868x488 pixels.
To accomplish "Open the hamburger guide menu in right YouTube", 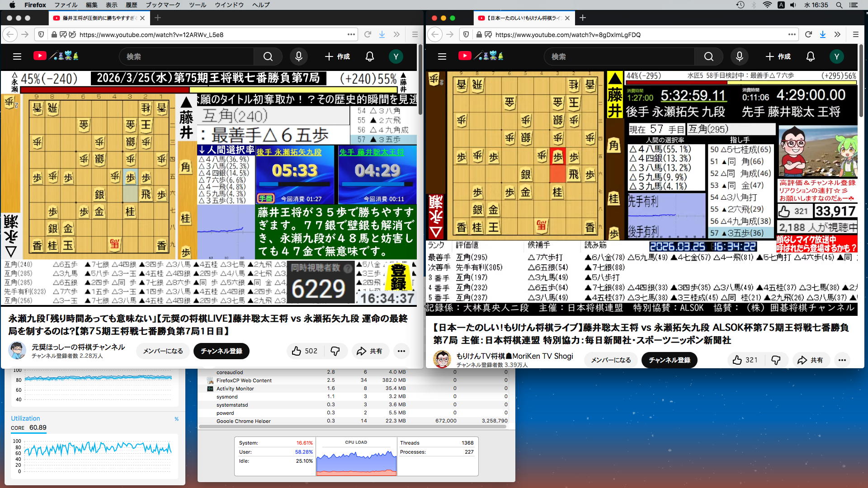I will tap(442, 56).
